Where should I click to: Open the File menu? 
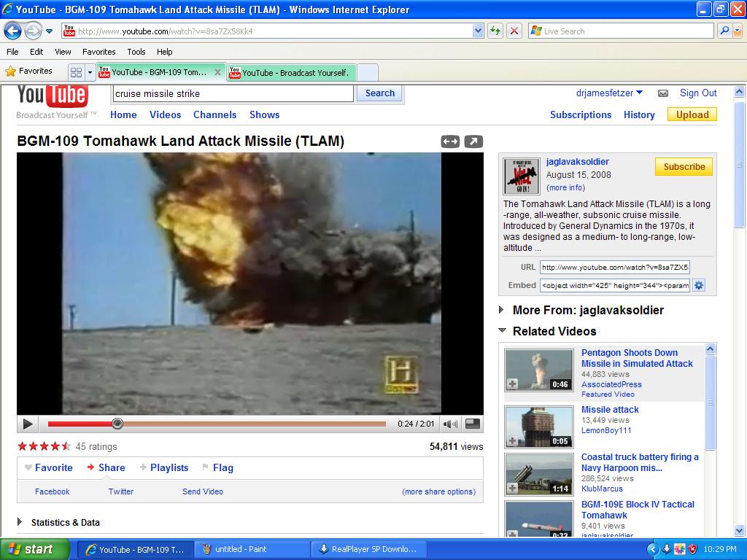pos(13,52)
